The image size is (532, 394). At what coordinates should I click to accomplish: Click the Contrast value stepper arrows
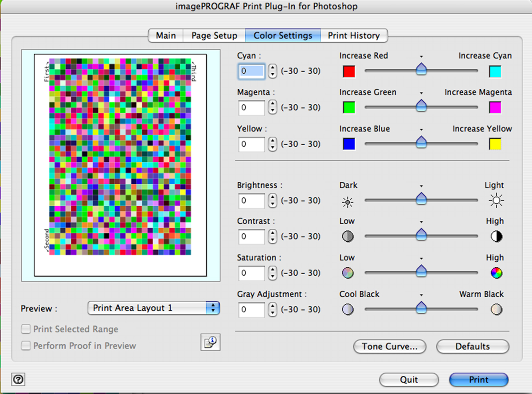[273, 236]
